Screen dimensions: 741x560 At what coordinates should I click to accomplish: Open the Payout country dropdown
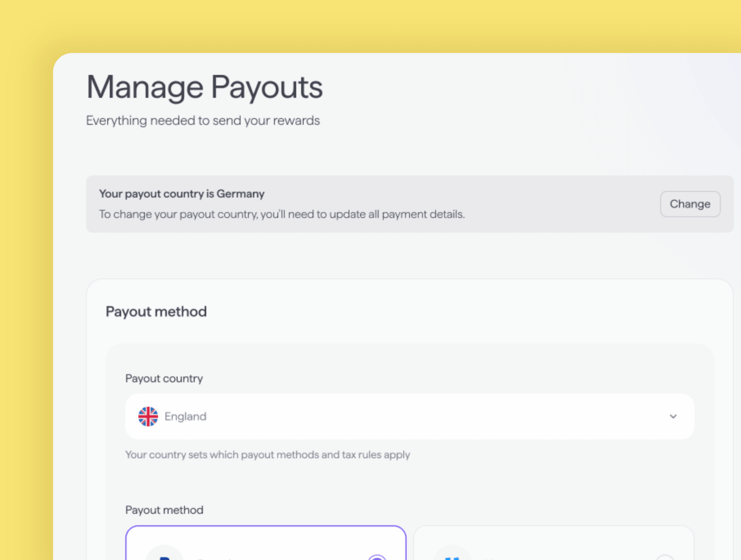[409, 417]
